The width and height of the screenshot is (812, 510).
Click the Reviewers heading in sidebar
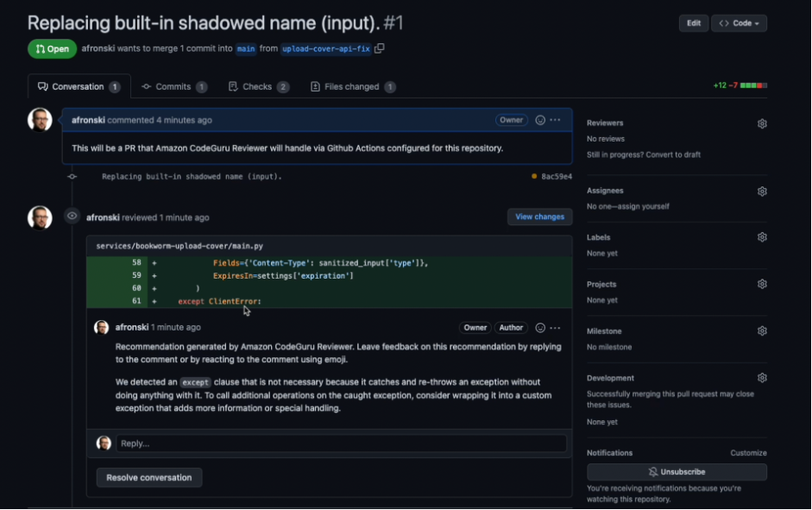pyautogui.click(x=605, y=123)
